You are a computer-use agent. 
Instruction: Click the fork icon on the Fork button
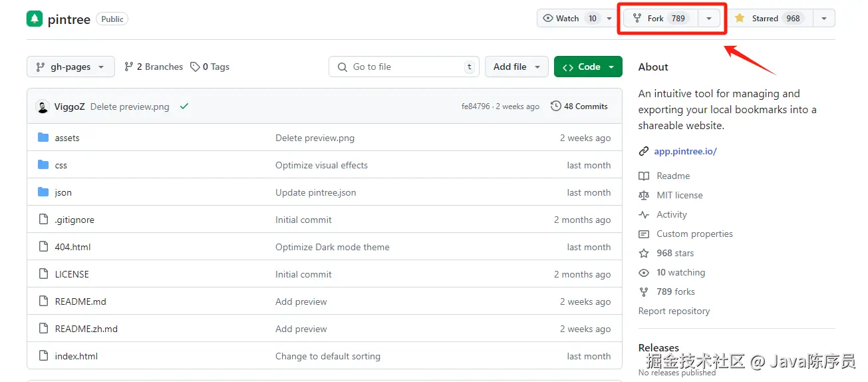pos(637,19)
